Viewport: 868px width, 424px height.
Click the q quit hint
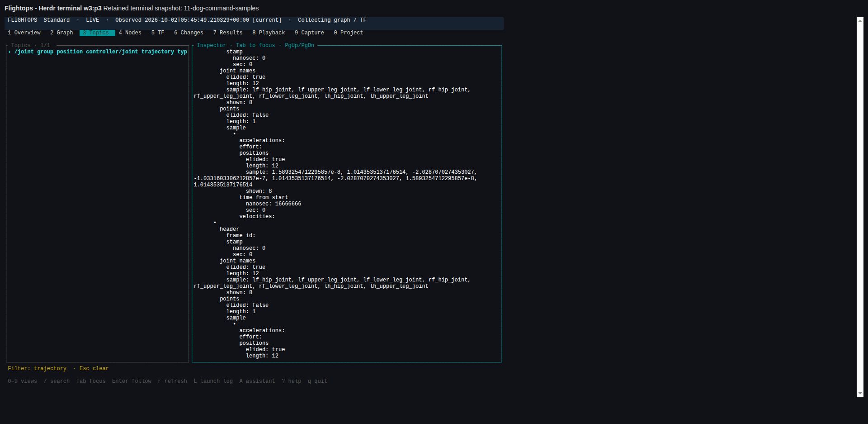point(317,381)
